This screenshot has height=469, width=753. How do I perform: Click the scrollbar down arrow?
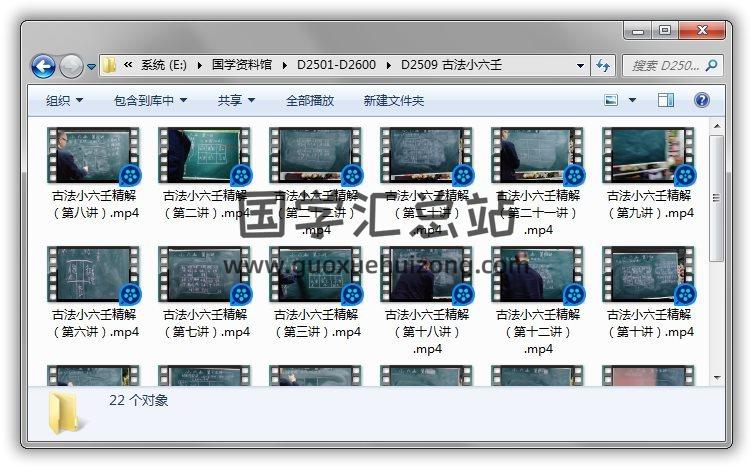coord(717,378)
